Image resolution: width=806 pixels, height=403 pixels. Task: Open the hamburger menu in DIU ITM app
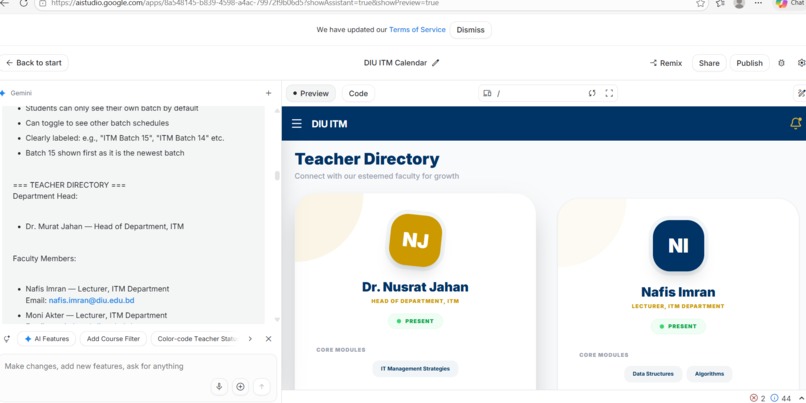pos(297,124)
